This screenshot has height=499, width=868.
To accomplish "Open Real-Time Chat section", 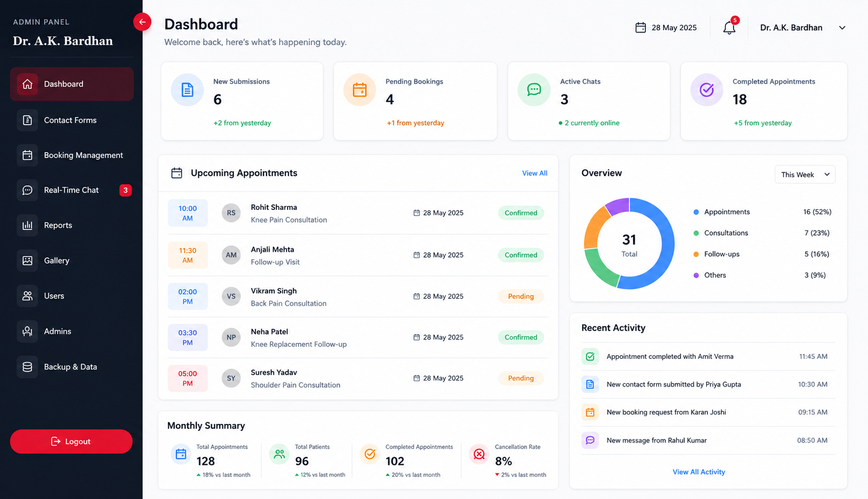I will click(x=72, y=190).
